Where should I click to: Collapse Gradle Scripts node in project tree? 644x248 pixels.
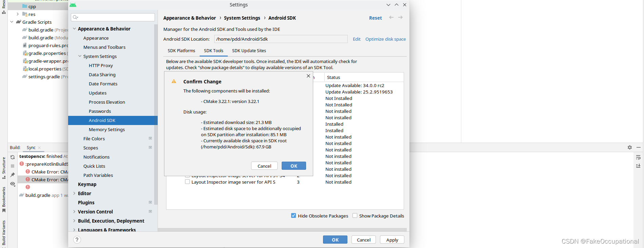click(12, 22)
